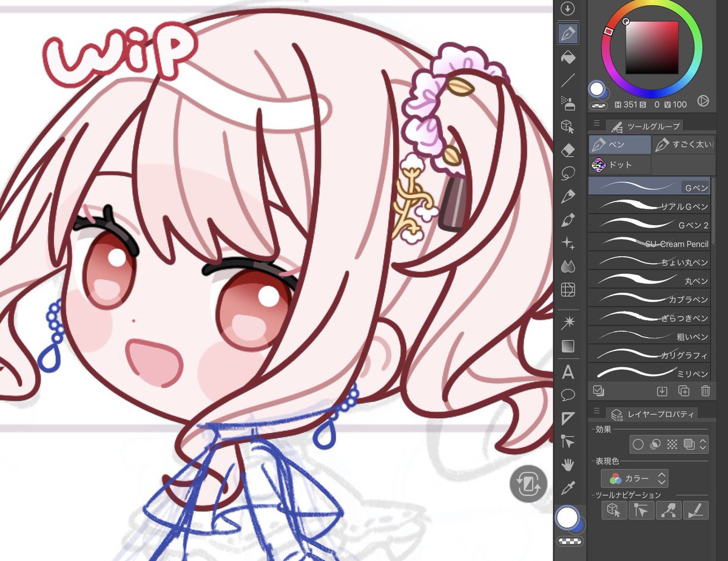The height and width of the screenshot is (561, 728).
Task: Switch to the ツールグループ tab
Action: coord(645,126)
